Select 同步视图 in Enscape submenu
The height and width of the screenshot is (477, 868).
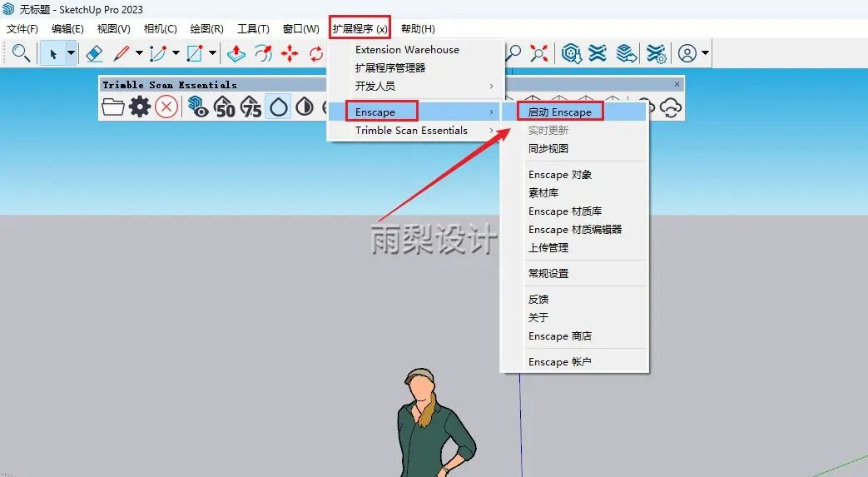(574, 148)
